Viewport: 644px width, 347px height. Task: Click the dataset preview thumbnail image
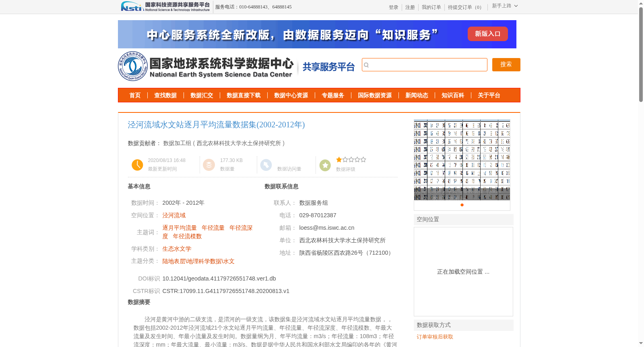coord(462,160)
